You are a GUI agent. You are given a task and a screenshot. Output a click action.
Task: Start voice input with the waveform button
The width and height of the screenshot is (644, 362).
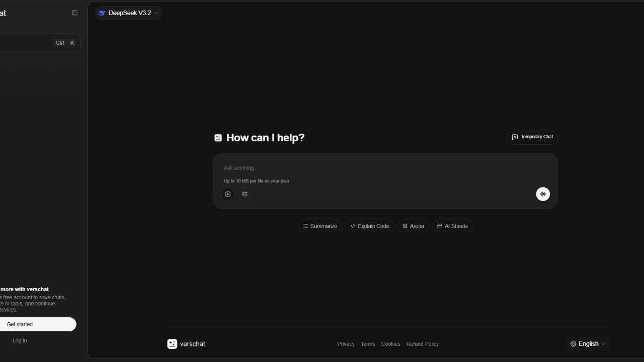543,194
